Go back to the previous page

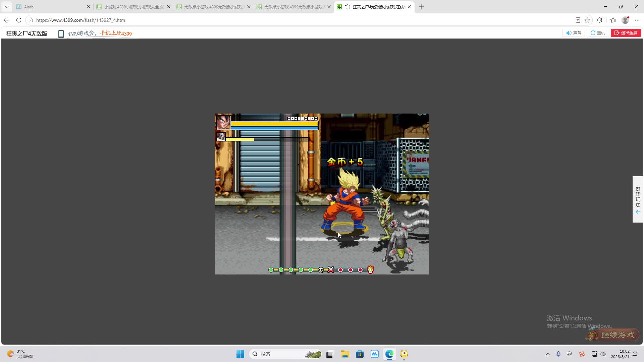click(x=7, y=20)
